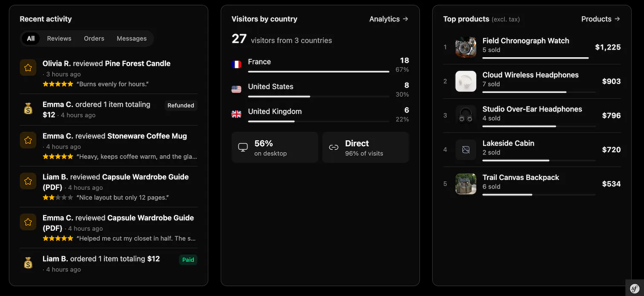Open the Trail Canvas Backpack thumbnail
644x296 pixels.
[466, 184]
